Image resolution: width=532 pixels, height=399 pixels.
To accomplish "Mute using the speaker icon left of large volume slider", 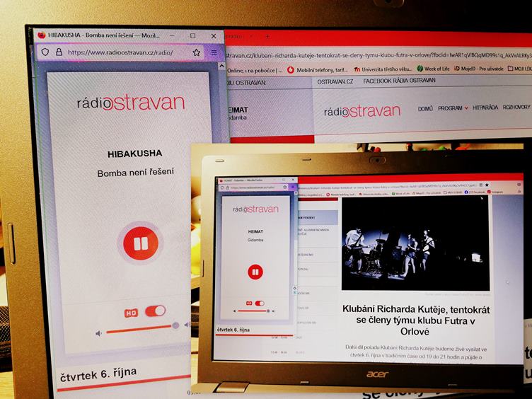I will pyautogui.click(x=99, y=333).
